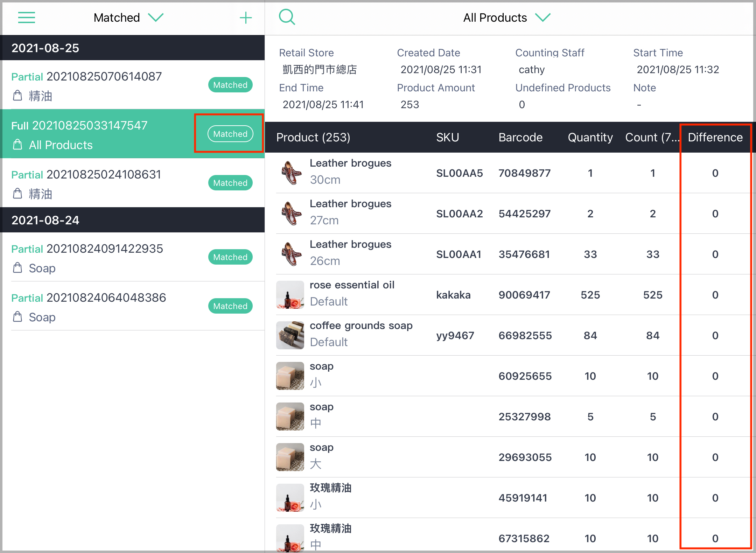Expand the All Products dropdown chevron
Screen dimensions: 756x553
point(543,17)
